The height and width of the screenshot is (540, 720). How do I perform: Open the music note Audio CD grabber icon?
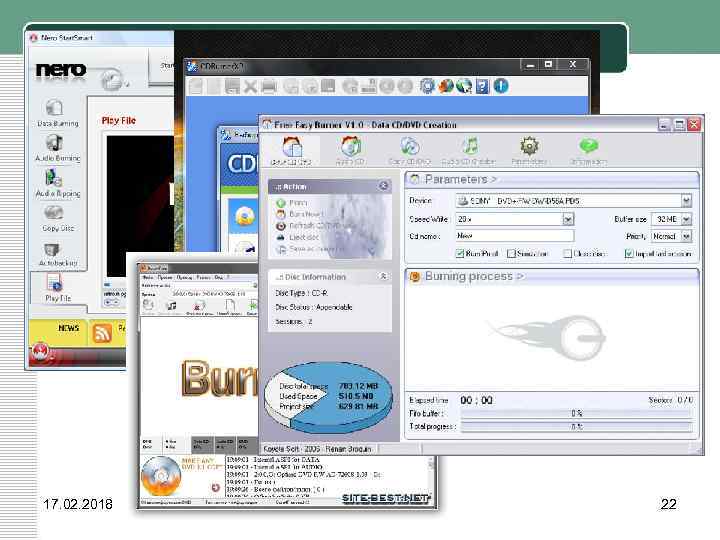(469, 151)
